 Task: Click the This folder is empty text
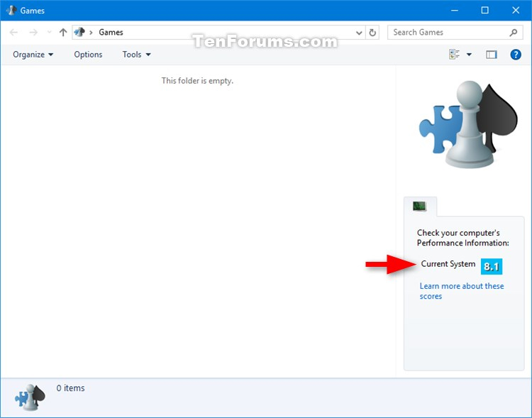197,81
